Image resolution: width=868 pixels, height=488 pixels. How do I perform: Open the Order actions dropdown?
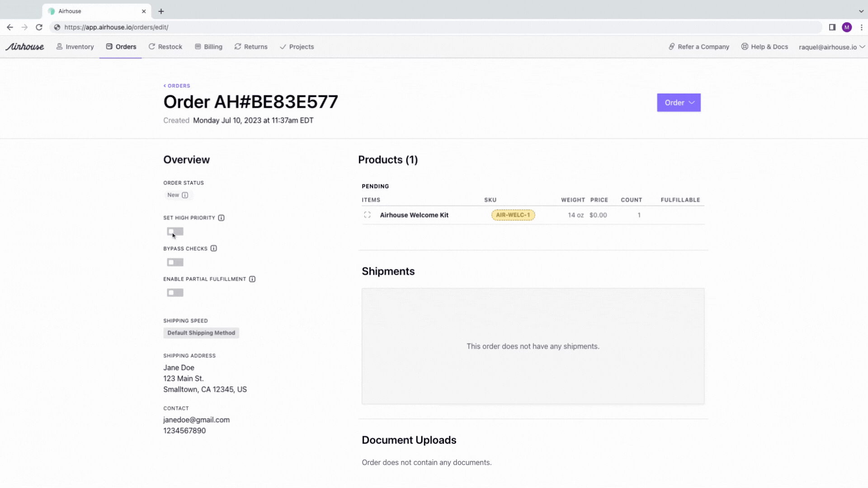tap(679, 103)
